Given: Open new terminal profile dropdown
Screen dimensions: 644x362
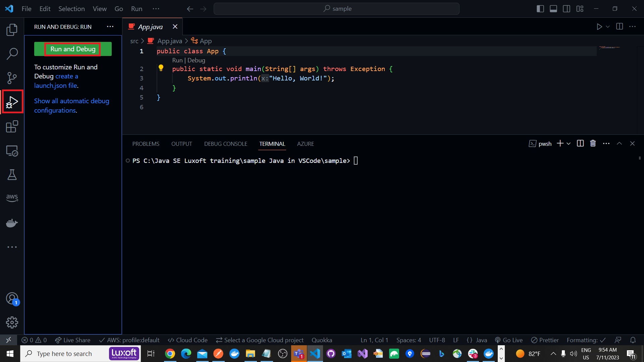Looking at the screenshot, I should 569,143.
